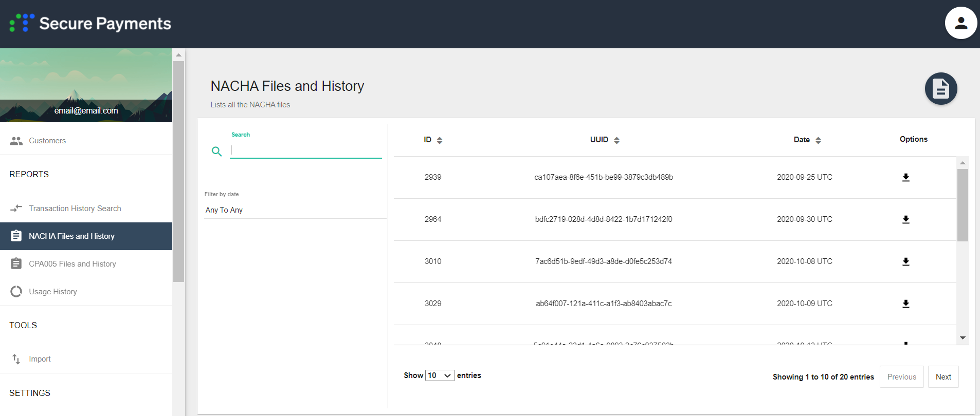This screenshot has height=416, width=980.
Task: Click the Secure Payments logo
Action: (x=90, y=23)
